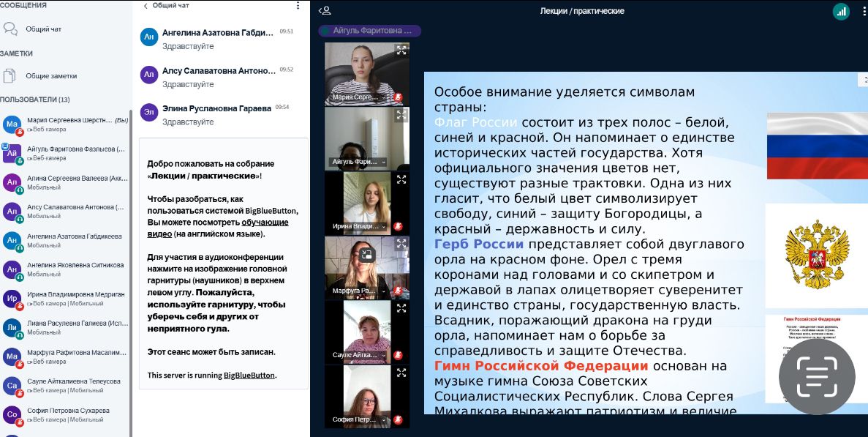This screenshot has height=437, width=868.
Task: Open the BigBlueButton link in chat
Action: coord(249,376)
